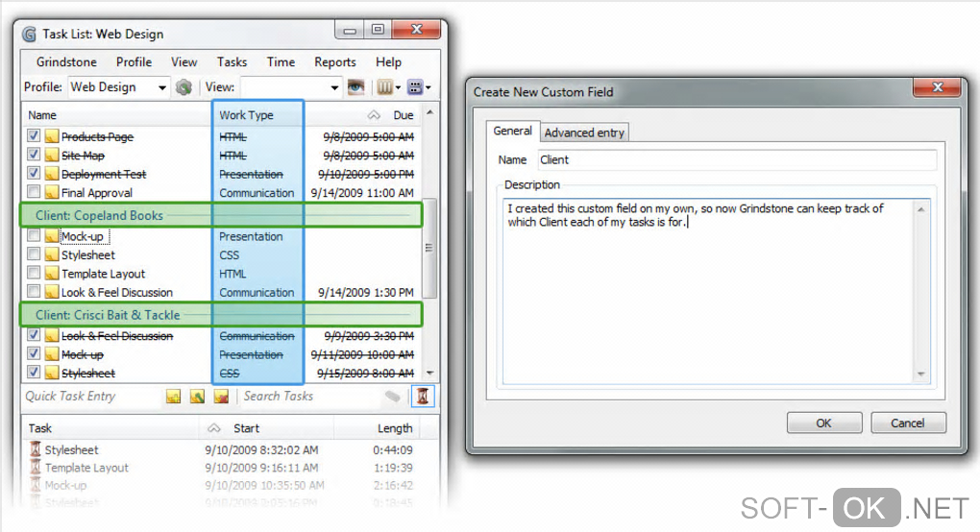Check the 9/14/2009 1:30 PM Look & Feel Discussion
This screenshot has width=980, height=532.
tap(34, 291)
